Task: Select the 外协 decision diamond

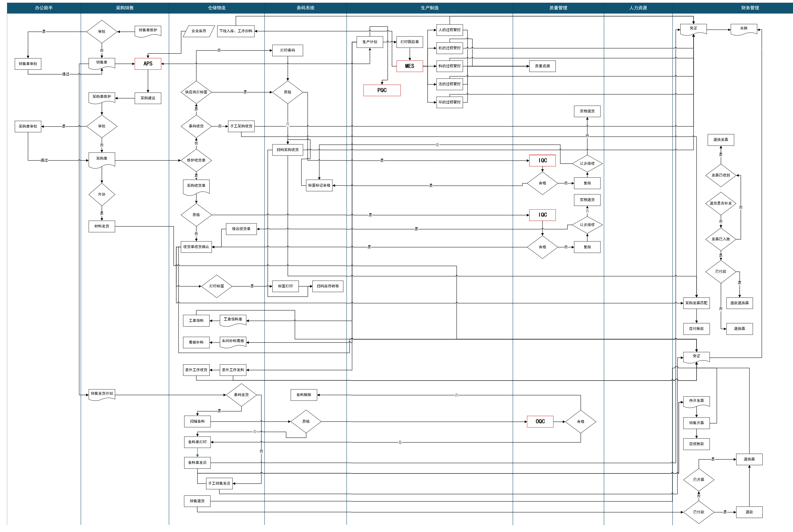Action: (x=102, y=194)
